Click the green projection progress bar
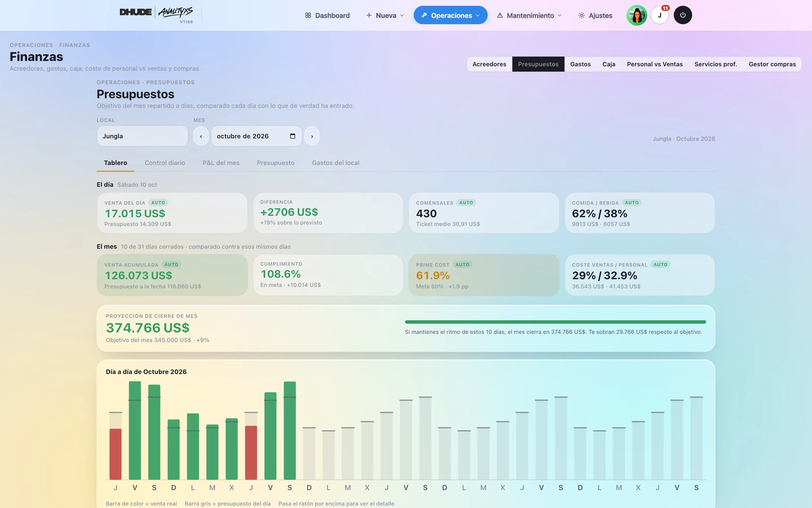 (555, 322)
